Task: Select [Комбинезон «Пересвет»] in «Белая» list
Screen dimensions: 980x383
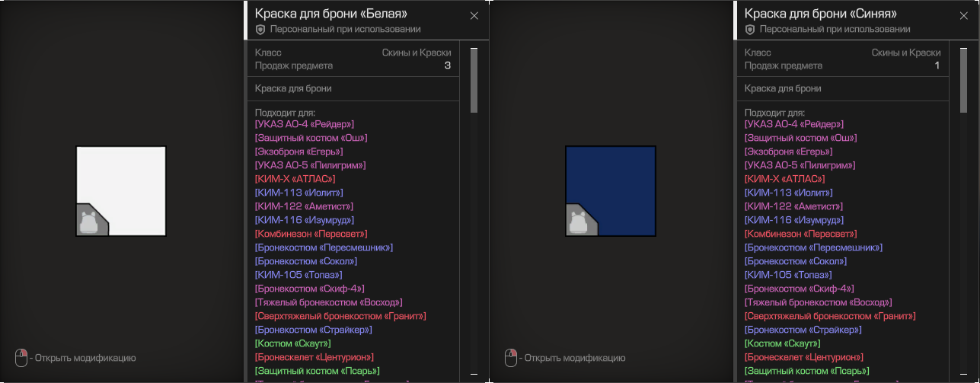Action: (x=311, y=234)
